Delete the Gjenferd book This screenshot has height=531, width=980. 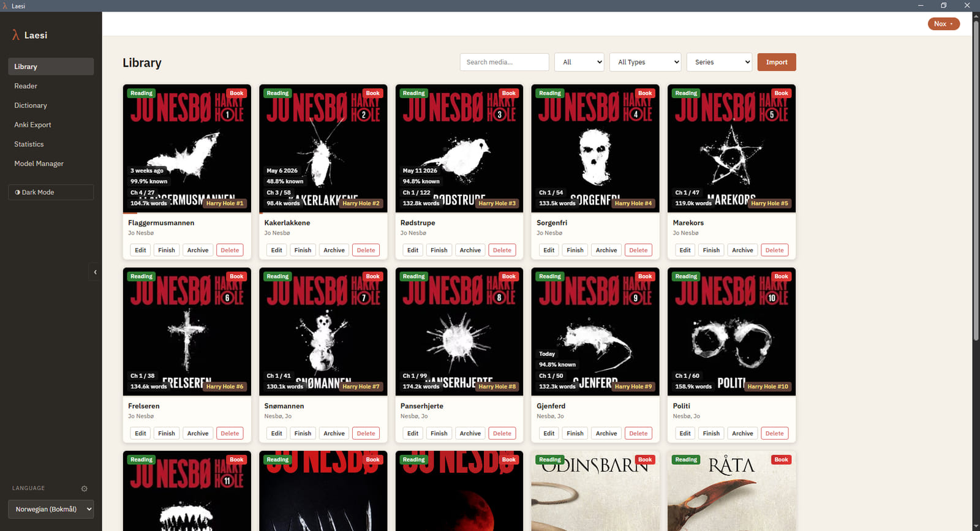(638, 433)
